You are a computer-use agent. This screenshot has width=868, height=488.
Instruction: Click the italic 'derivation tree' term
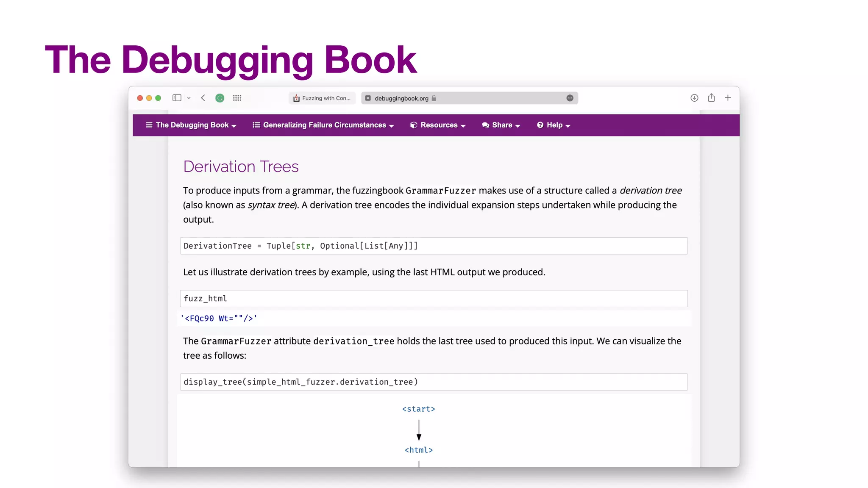[x=651, y=191]
